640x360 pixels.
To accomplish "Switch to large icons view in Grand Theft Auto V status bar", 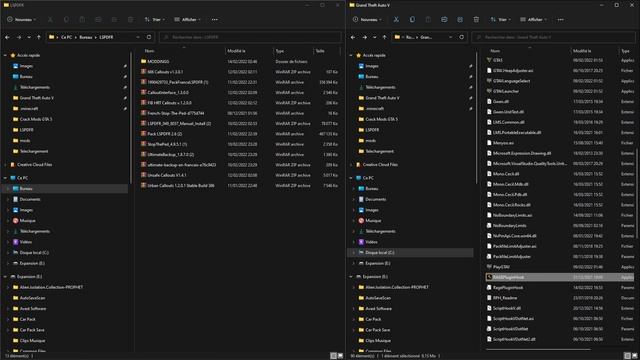I will [635, 356].
